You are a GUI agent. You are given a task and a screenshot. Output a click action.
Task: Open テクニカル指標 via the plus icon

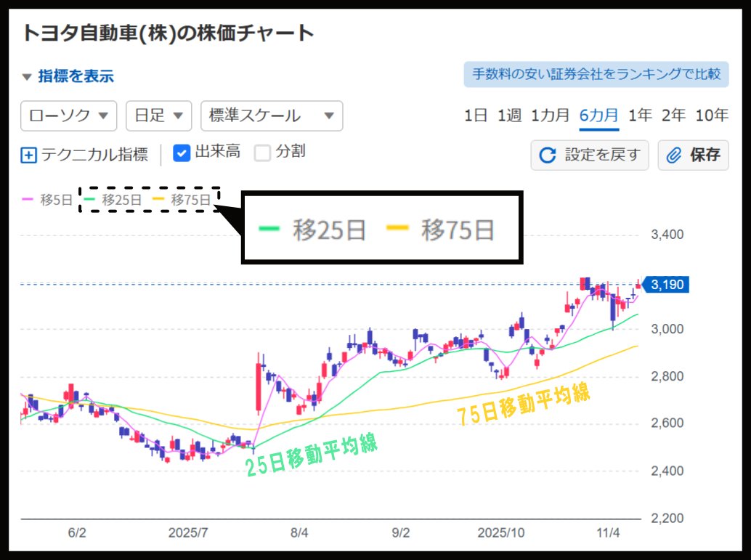tap(28, 153)
